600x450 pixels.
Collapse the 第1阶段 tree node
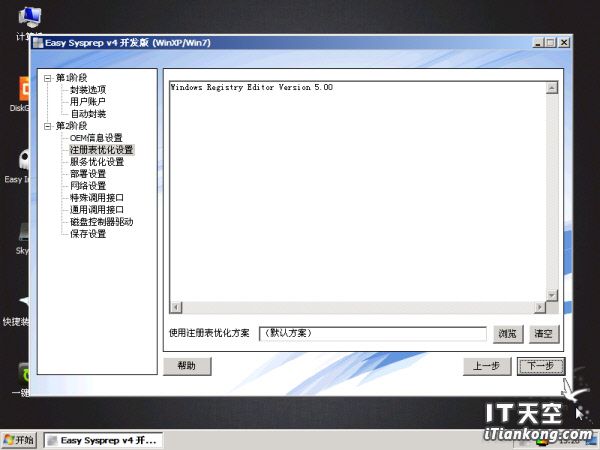(47, 78)
